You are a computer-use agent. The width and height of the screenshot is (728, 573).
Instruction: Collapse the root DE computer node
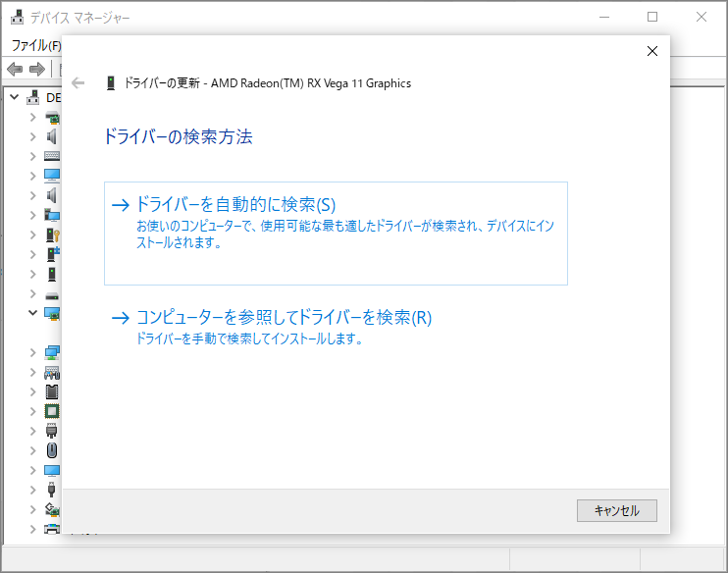coord(15,97)
